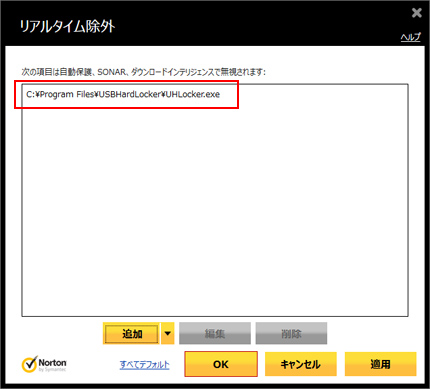Click the リアルタイム除外 title text

coord(67,26)
